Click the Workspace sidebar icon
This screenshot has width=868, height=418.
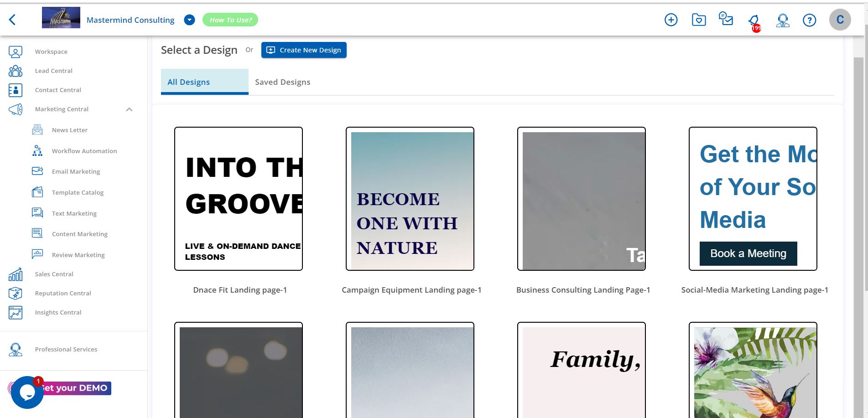[x=16, y=52]
